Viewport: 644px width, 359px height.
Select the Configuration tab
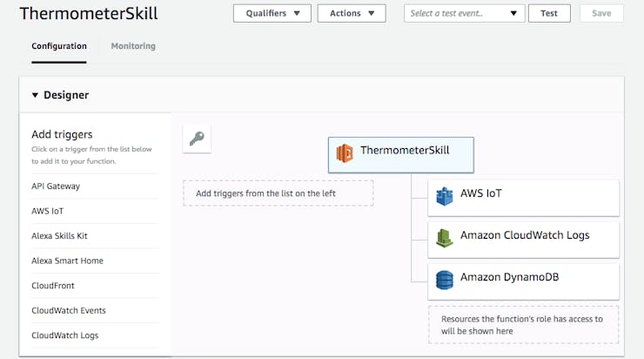pos(59,46)
